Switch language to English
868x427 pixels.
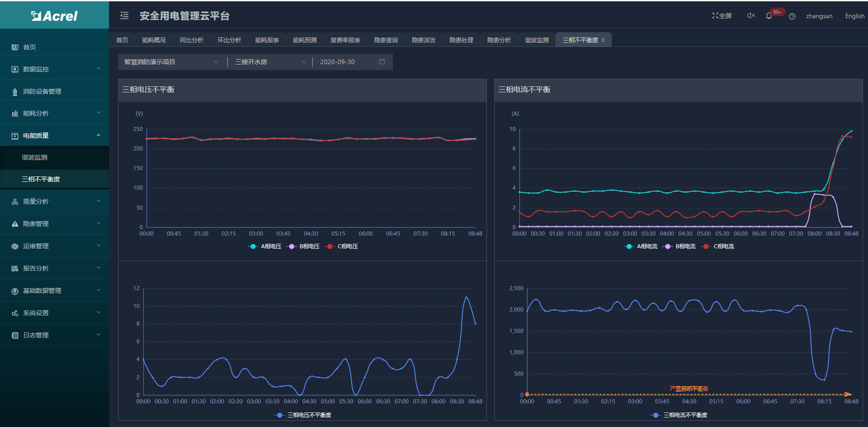click(x=854, y=16)
